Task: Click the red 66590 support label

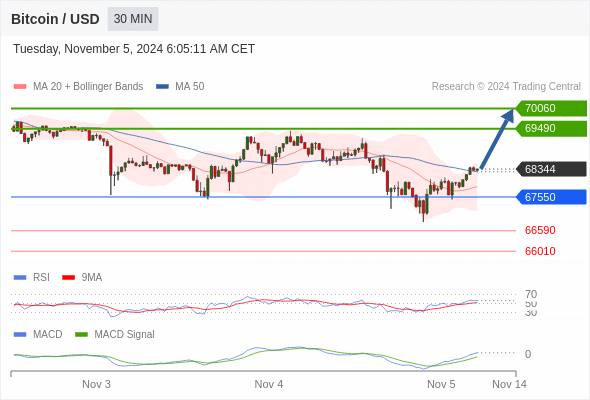Action: pos(540,230)
